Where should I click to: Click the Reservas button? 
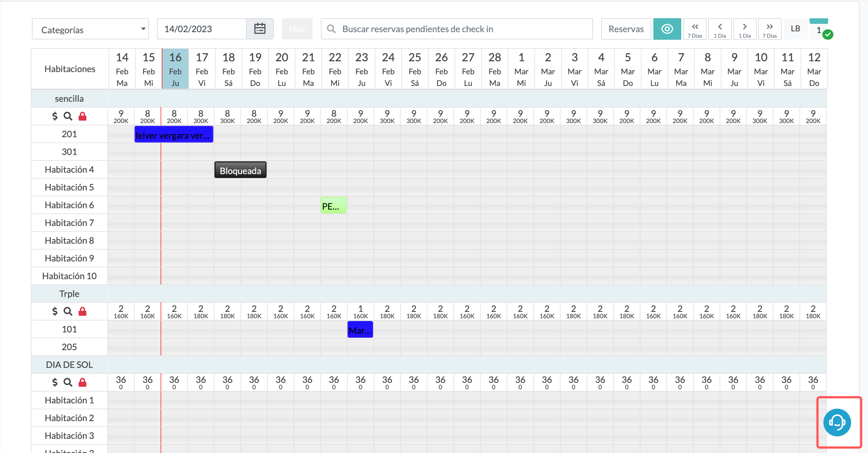(x=626, y=29)
